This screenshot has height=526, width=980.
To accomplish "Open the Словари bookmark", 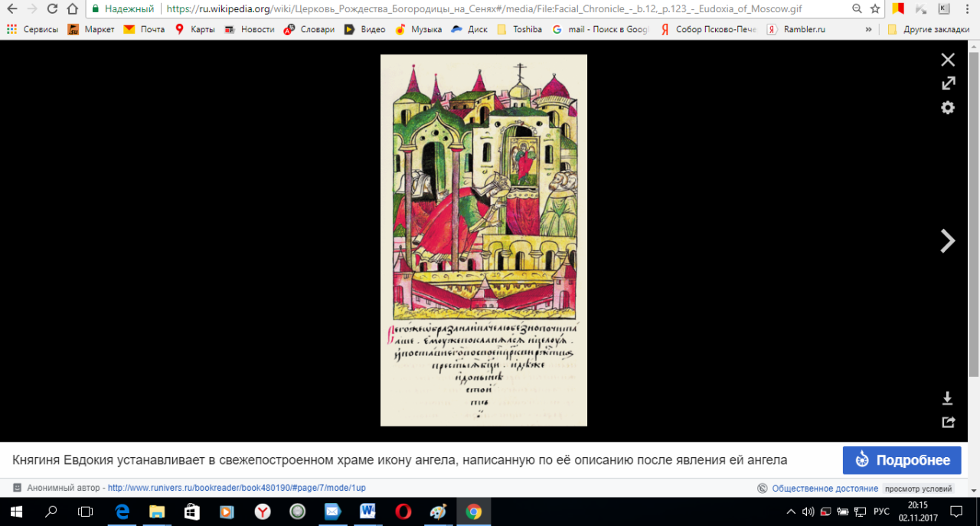I will (309, 29).
